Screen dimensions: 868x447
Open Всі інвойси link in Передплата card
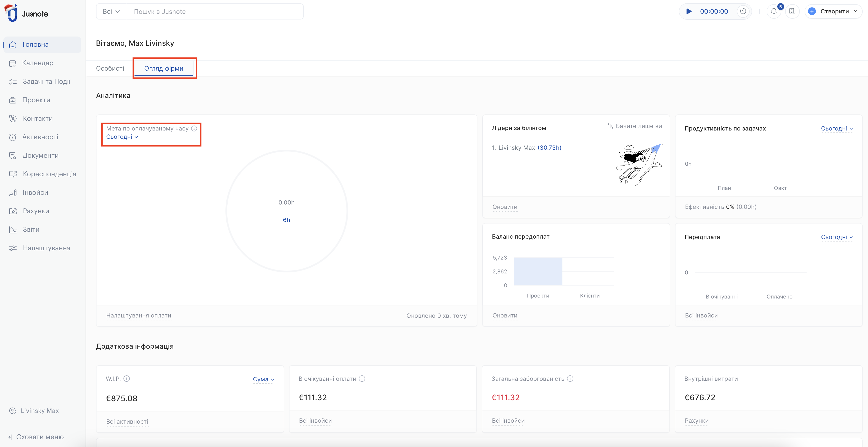(702, 315)
